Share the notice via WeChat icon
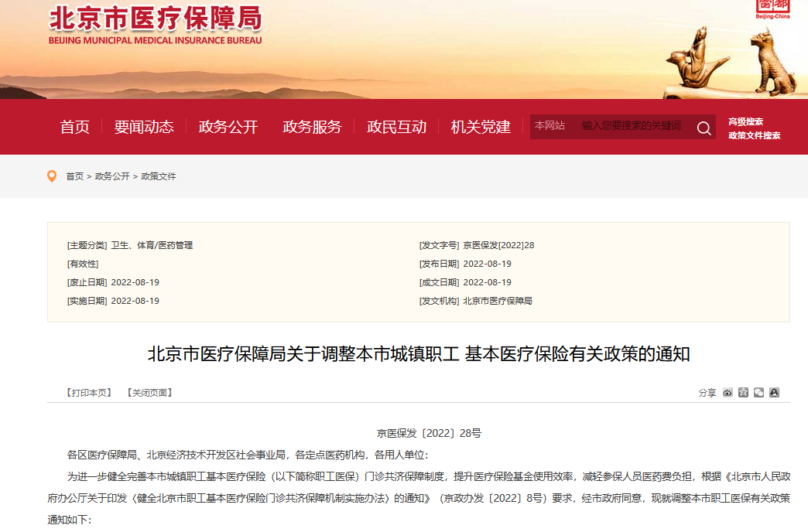The width and height of the screenshot is (808, 532). pos(759,393)
